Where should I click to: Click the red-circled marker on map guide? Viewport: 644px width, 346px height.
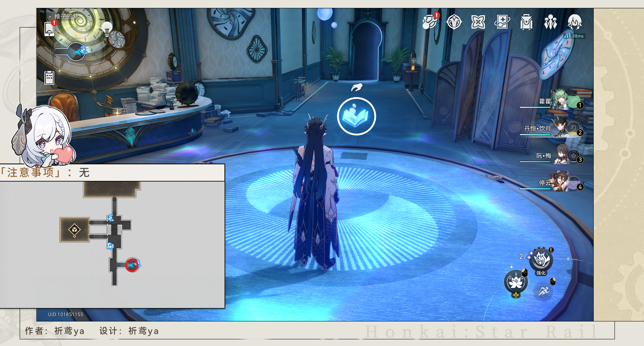point(132,265)
